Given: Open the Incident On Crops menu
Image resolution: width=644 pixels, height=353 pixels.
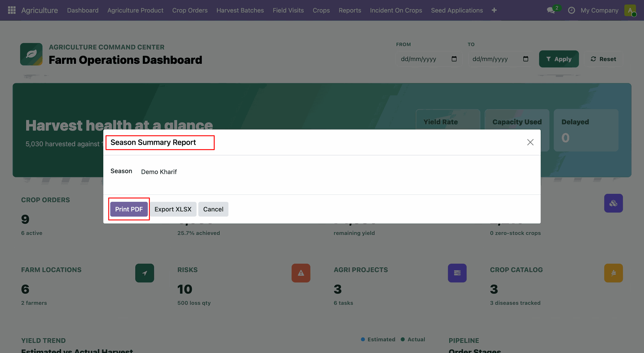Looking at the screenshot, I should pos(396,10).
